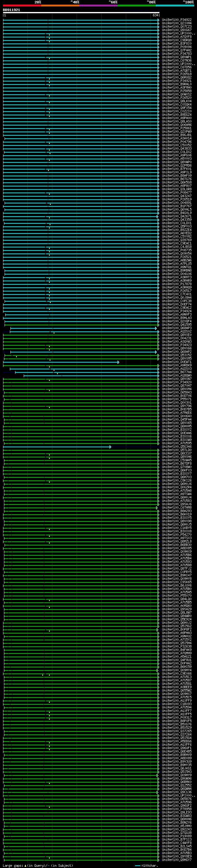Screen dimensions: 197x868
Task: Open hit label UniRef100_Q07CZ3
Action: [177, 26]
